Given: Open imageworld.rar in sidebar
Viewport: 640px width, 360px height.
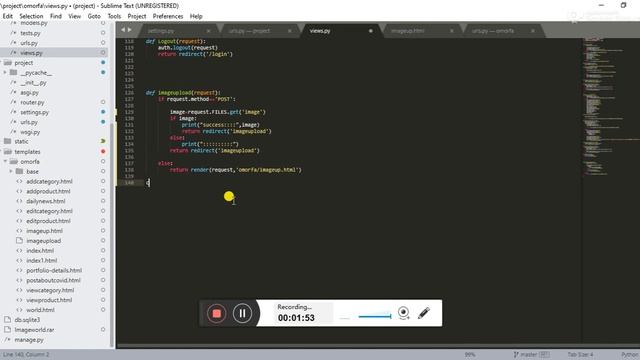Looking at the screenshot, I should (34, 330).
